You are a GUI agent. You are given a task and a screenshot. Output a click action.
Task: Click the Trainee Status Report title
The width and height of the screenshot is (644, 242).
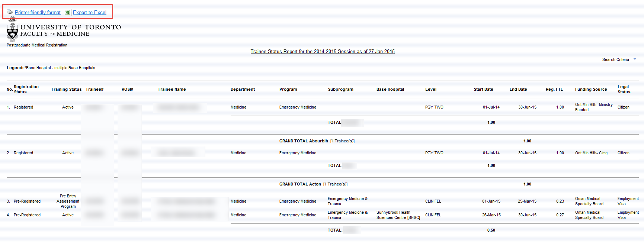(x=322, y=52)
